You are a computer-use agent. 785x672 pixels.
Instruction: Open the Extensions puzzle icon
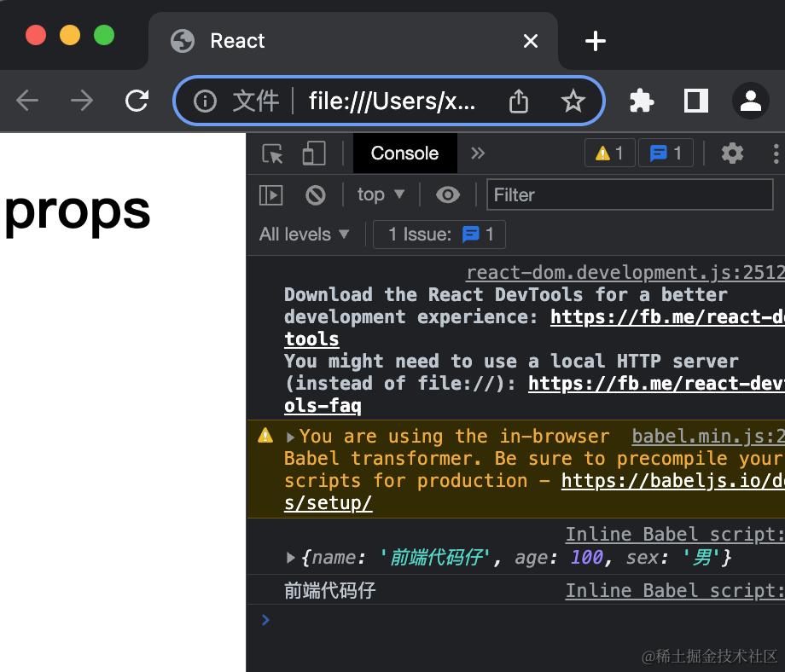point(642,101)
